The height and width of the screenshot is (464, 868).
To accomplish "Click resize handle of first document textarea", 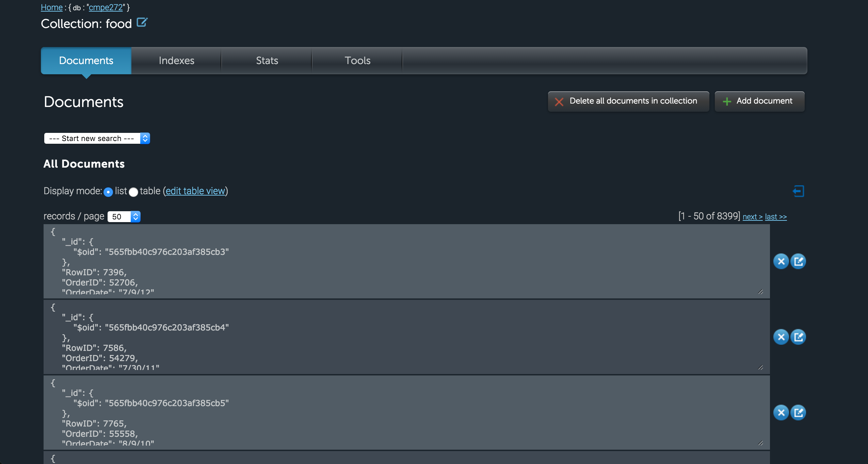I will tap(760, 292).
